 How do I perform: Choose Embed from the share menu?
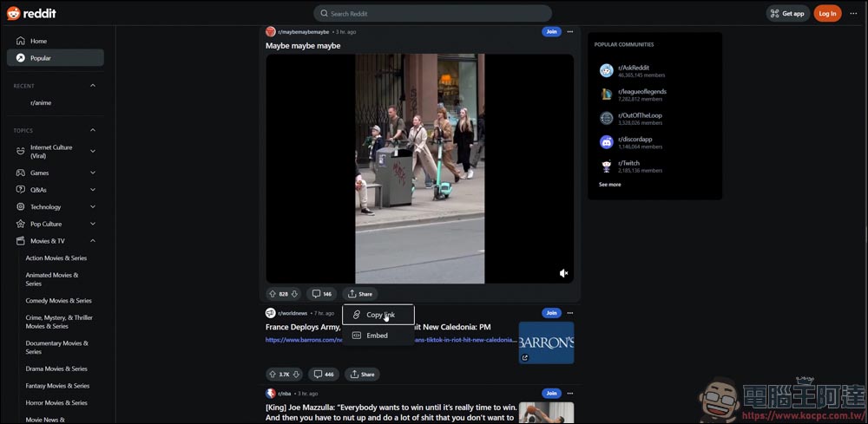(377, 336)
